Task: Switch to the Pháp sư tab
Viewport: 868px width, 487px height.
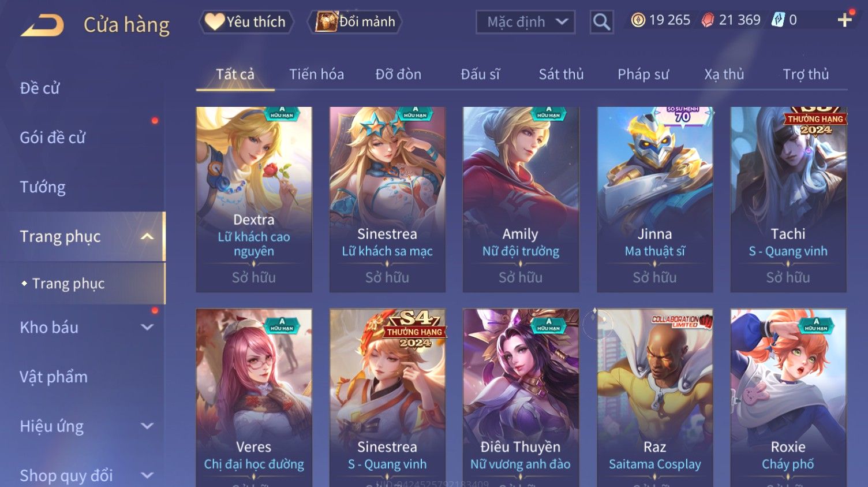Action: coord(643,74)
